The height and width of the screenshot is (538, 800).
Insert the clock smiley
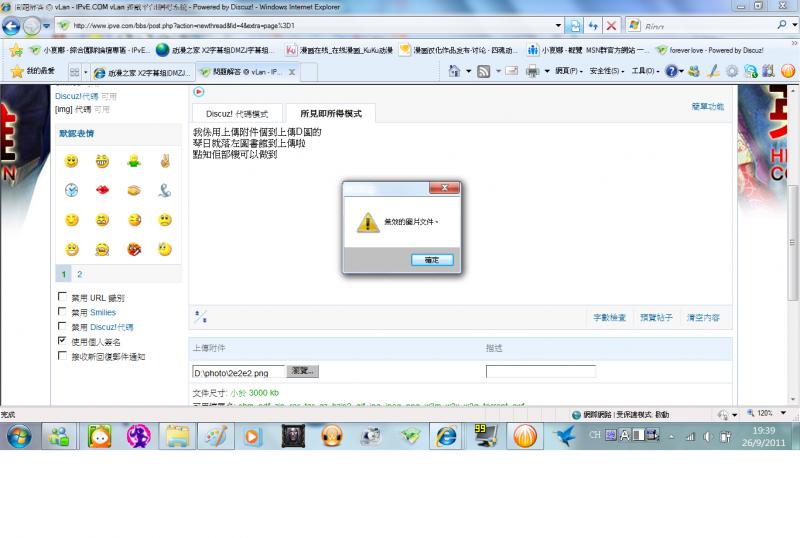(71, 190)
